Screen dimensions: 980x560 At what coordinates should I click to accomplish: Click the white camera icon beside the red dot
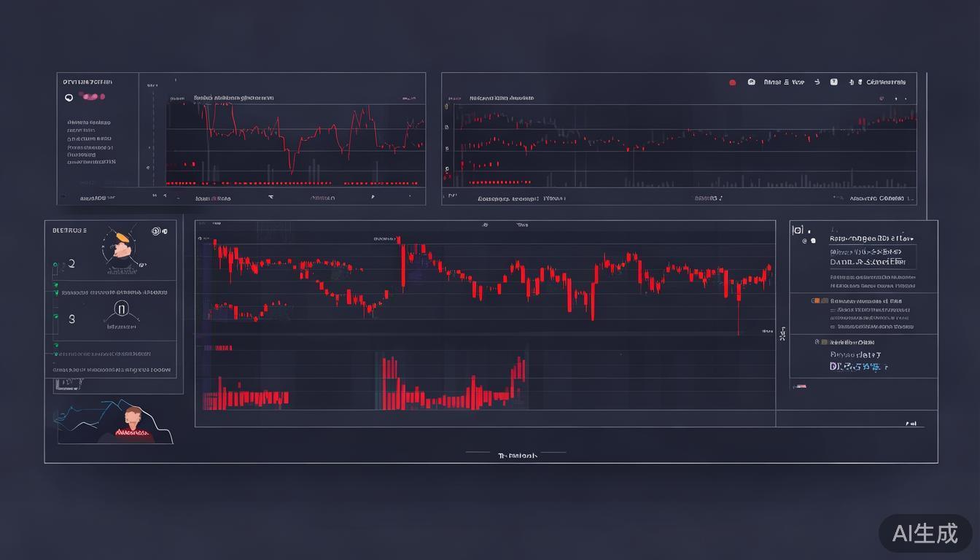[x=751, y=82]
